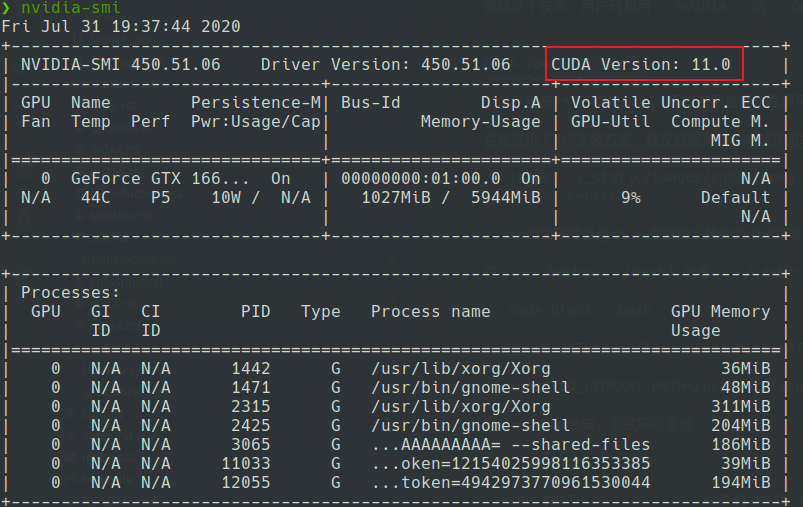Click the CUDA Version: 11.0 text
803x507 pixels.
641,65
